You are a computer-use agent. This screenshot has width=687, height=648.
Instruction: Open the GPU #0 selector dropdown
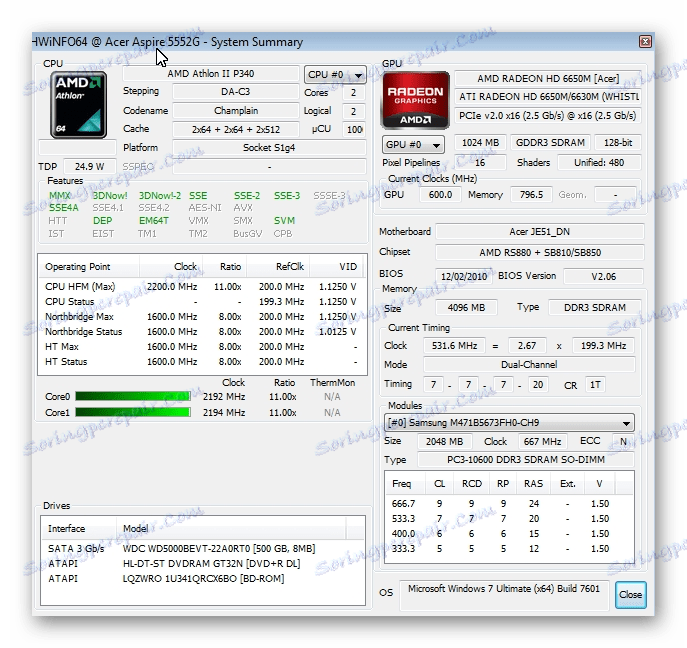point(413,145)
